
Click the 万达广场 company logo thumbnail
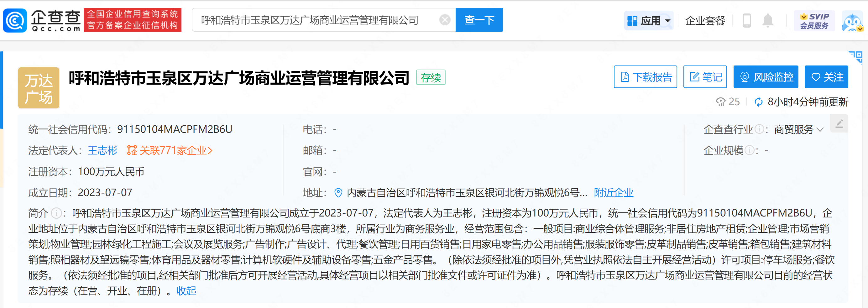[39, 88]
